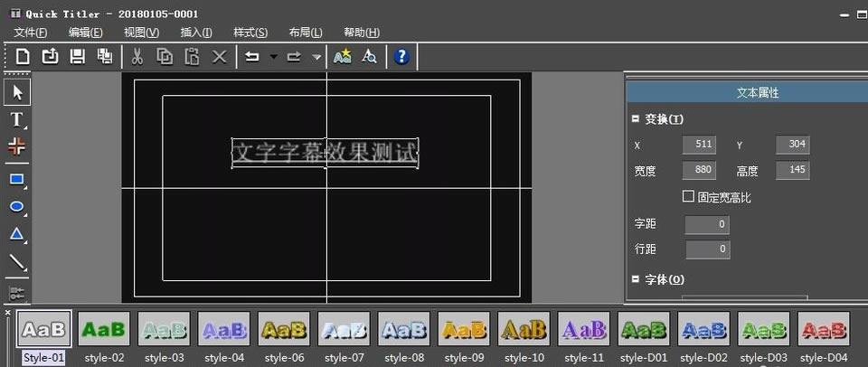Select the Triangle shape tool
Screen dimensions: 868x367
(16, 234)
